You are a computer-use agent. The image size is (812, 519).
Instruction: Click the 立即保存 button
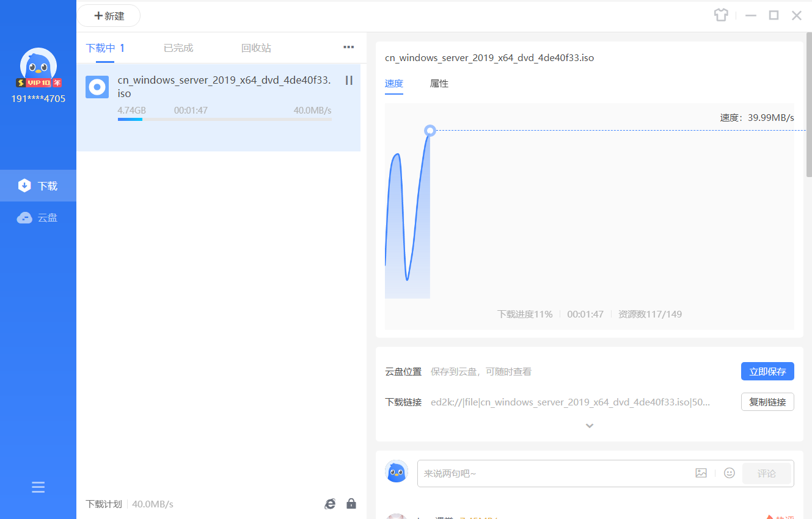(767, 371)
